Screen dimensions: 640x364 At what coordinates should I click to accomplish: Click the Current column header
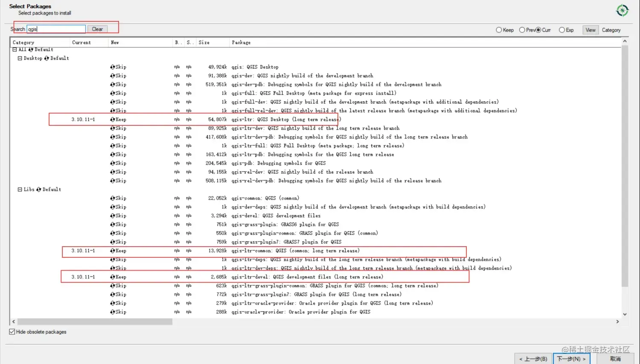(x=89, y=43)
